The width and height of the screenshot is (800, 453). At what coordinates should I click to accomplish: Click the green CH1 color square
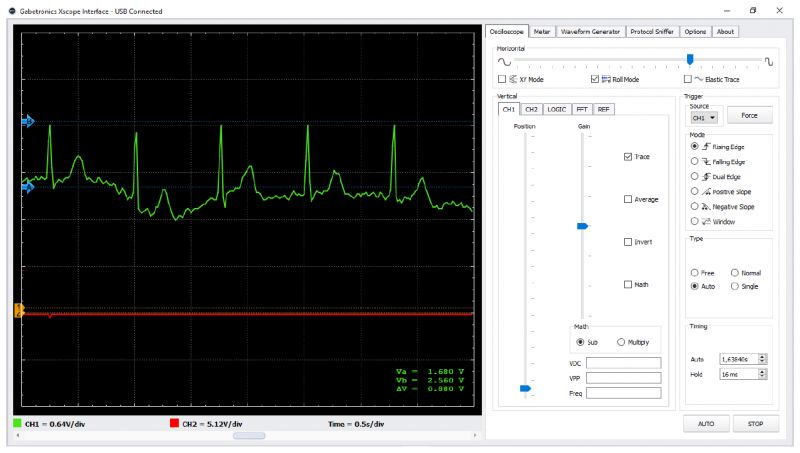pyautogui.click(x=17, y=423)
